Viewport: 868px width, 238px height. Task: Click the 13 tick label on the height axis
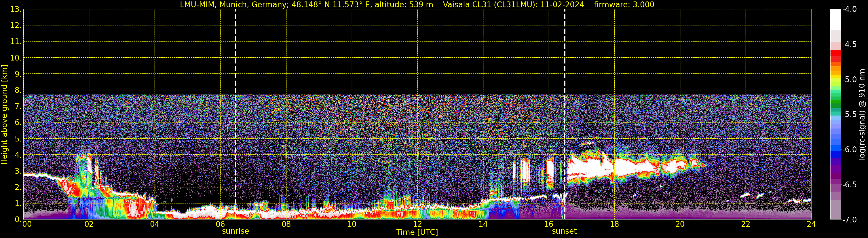pyautogui.click(x=15, y=10)
